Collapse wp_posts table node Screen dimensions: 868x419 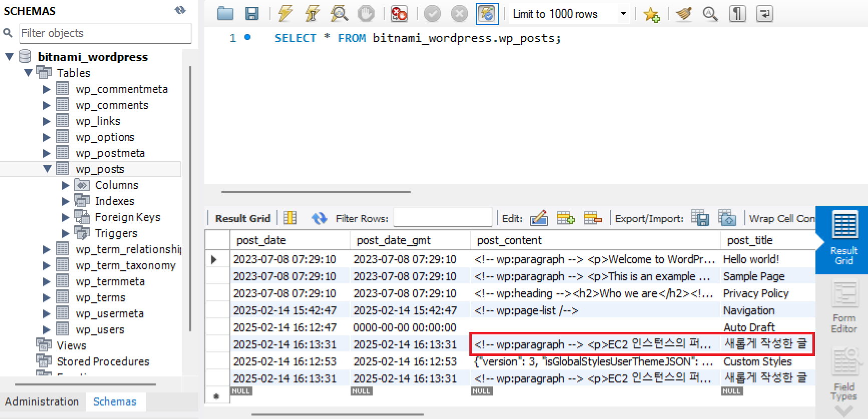coord(48,169)
